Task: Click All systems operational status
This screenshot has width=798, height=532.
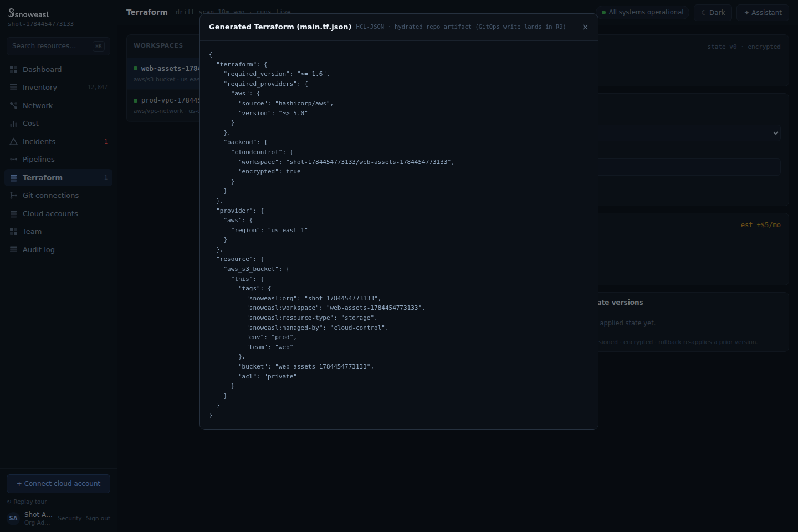Action: [642, 12]
